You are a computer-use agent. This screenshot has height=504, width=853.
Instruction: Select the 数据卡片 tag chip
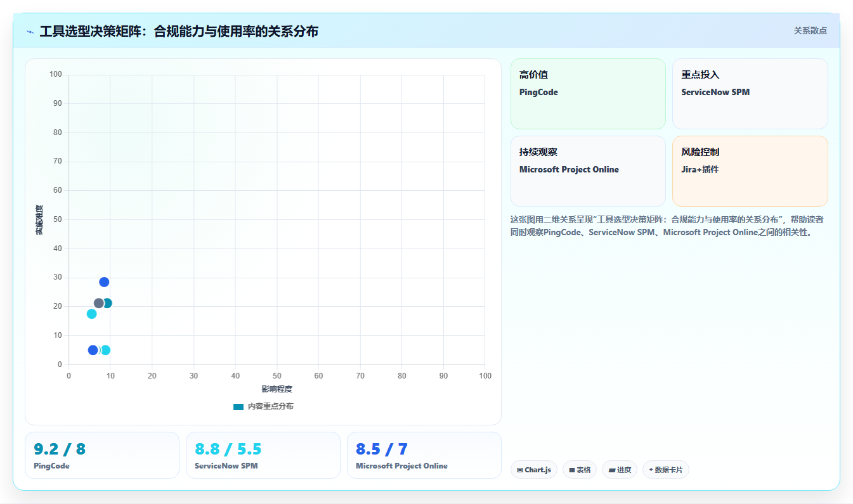[666, 470]
